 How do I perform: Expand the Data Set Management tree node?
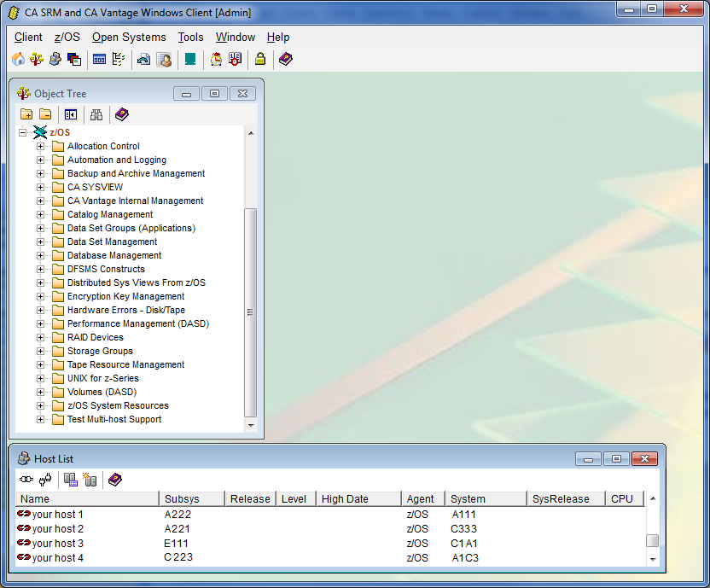click(41, 242)
